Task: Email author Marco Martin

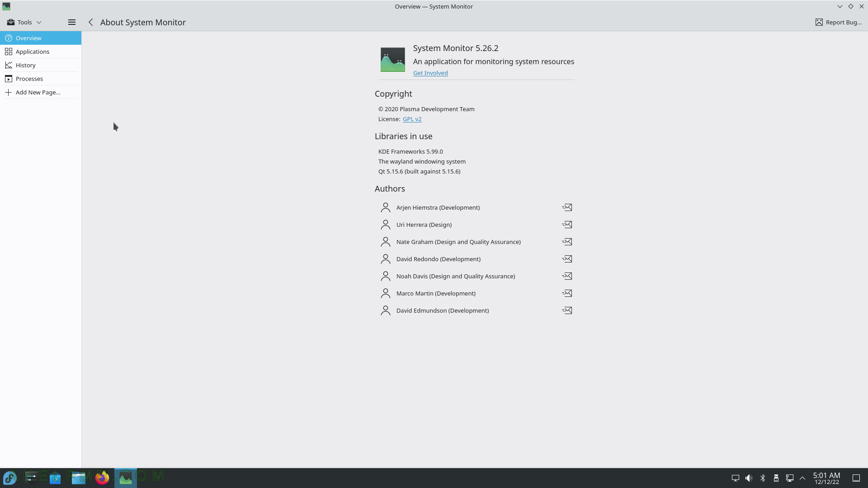Action: pos(567,293)
